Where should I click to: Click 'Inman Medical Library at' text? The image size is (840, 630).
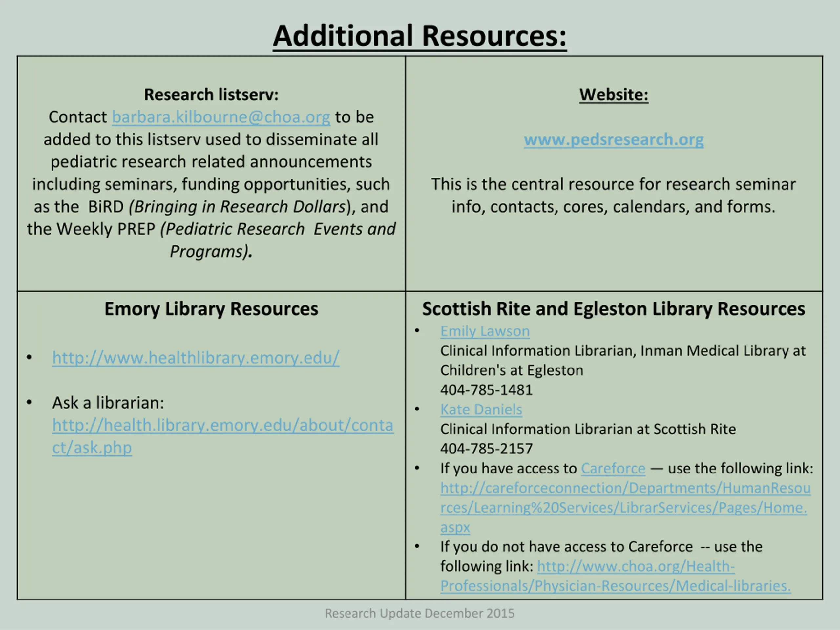[x=723, y=351]
